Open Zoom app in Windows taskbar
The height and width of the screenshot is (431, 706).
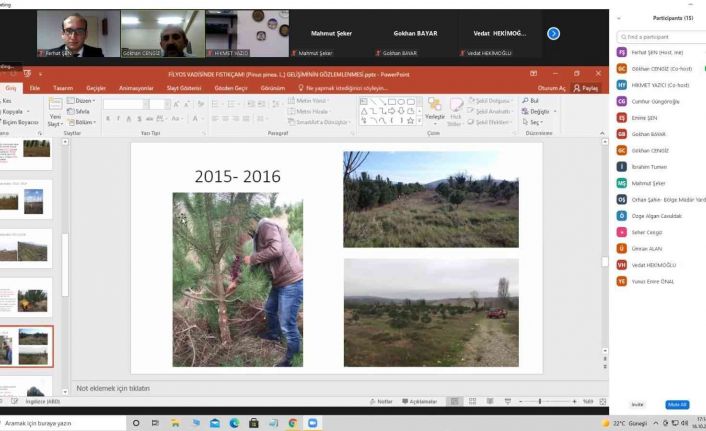[312, 423]
